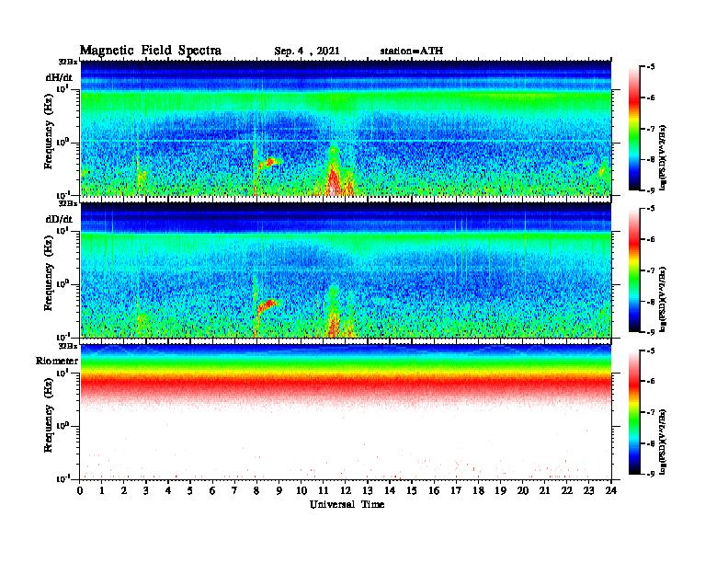Click hour 5 on the Universal Time axis

190,491
